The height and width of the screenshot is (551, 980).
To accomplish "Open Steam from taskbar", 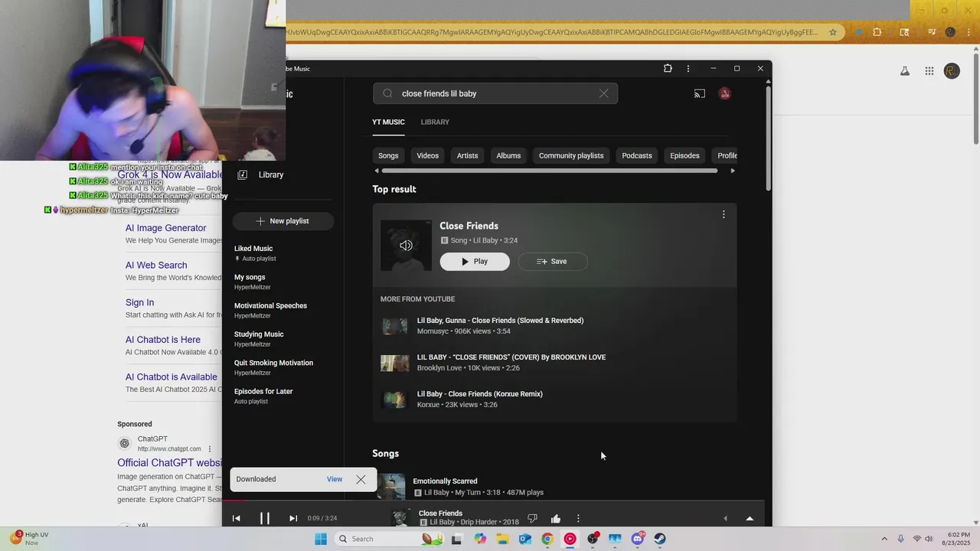I will [660, 539].
